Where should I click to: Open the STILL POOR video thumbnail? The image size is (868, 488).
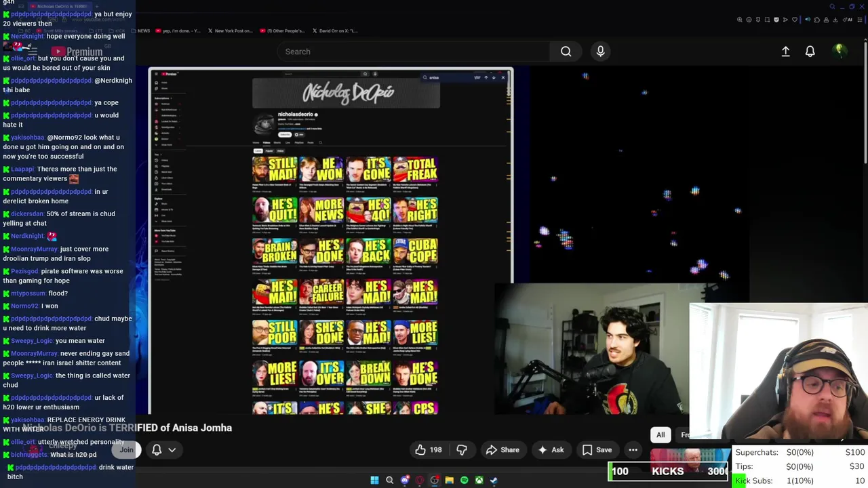coord(275,333)
